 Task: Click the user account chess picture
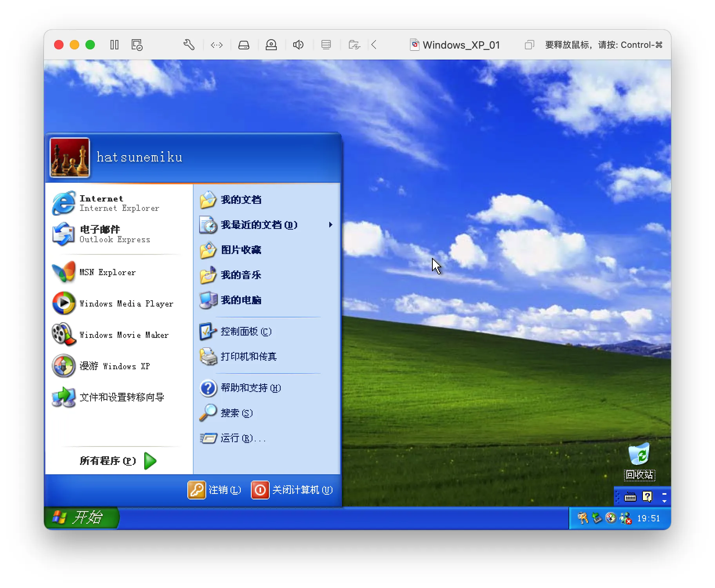(70, 158)
